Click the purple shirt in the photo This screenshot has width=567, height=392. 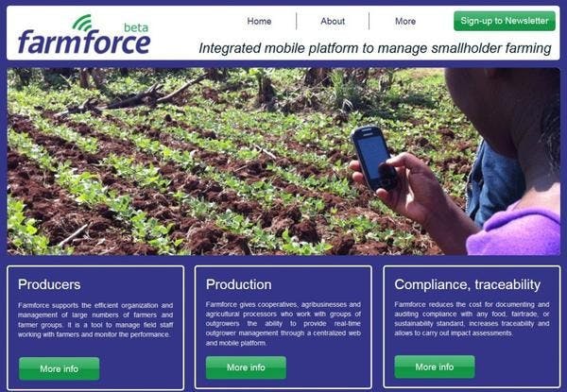(515, 230)
